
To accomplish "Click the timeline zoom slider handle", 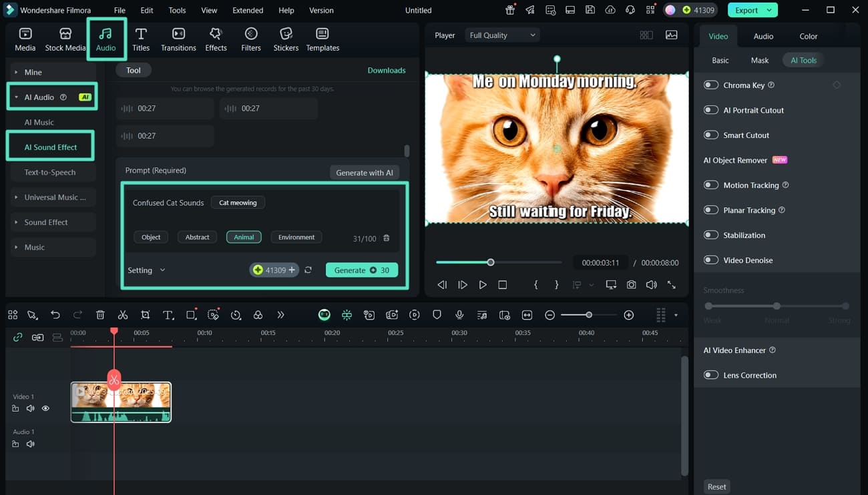I will (x=588, y=315).
